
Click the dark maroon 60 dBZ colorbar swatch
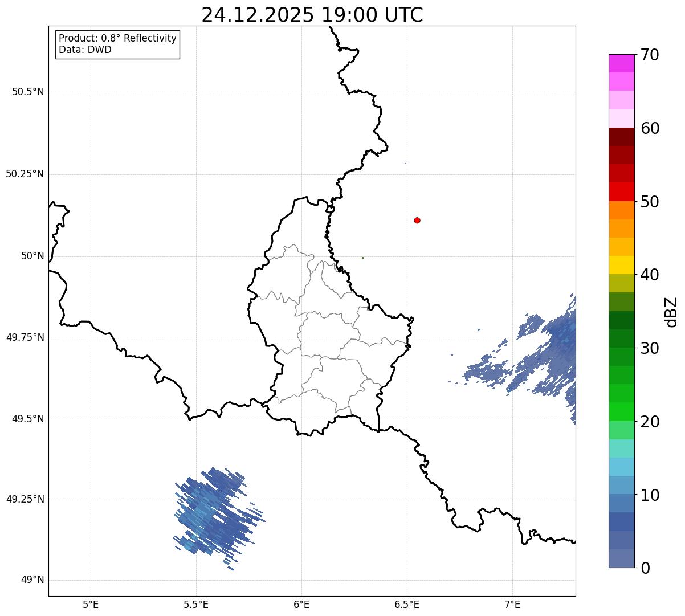(x=621, y=137)
